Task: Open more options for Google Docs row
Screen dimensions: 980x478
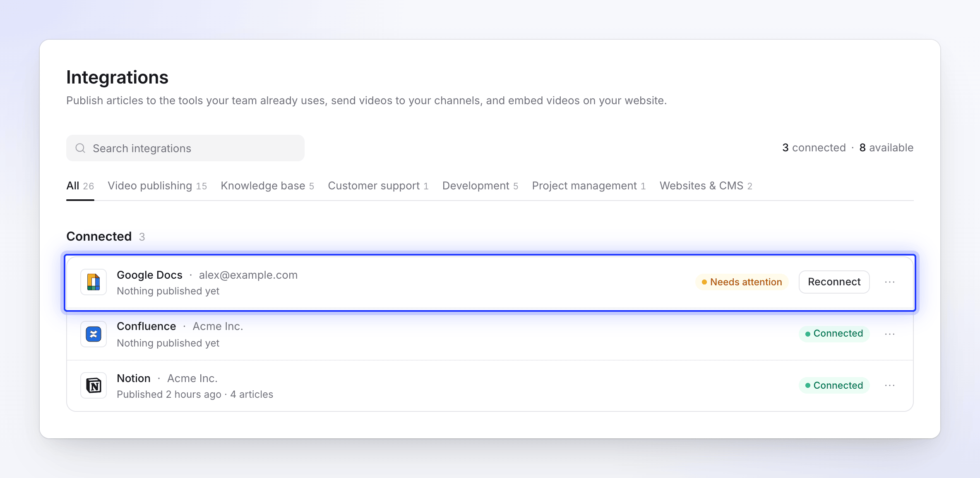Action: pyautogui.click(x=890, y=282)
